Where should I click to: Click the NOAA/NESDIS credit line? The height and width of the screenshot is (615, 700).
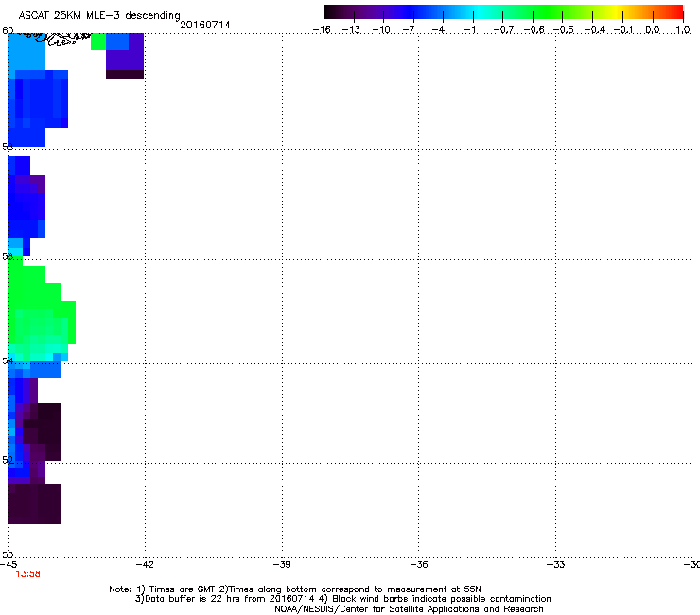point(409,609)
